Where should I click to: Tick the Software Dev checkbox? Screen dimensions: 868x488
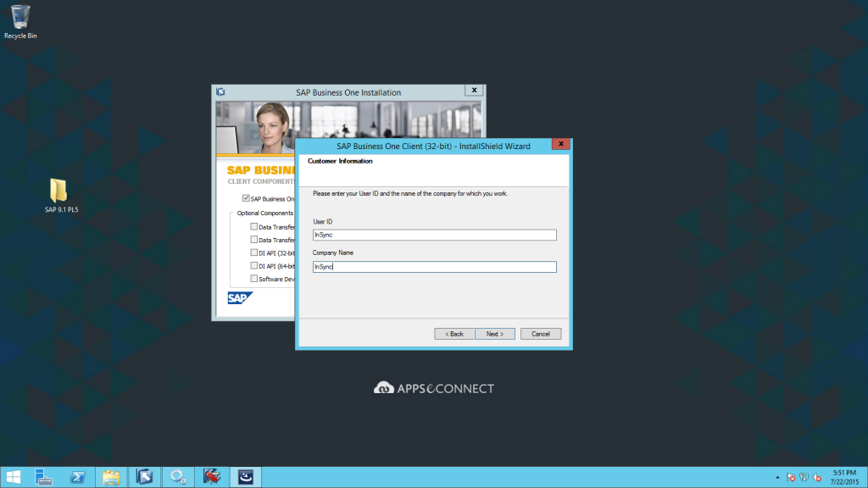click(x=253, y=278)
